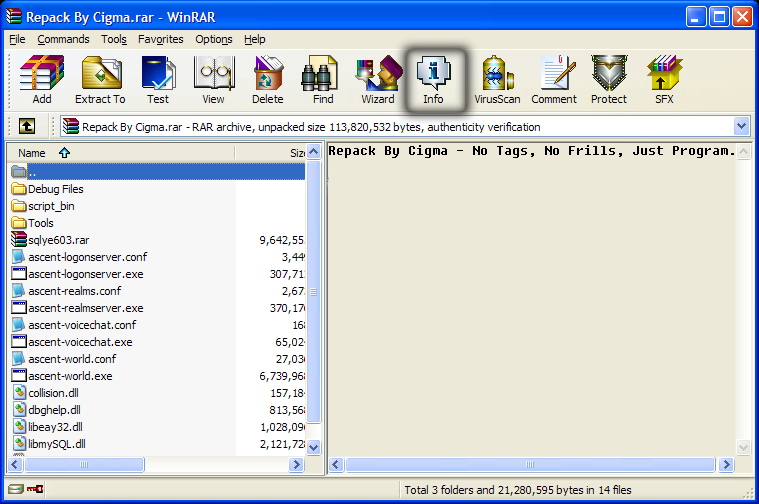Expand the archive path dropdown arrow
The height and width of the screenshot is (504, 759).
tap(741, 127)
